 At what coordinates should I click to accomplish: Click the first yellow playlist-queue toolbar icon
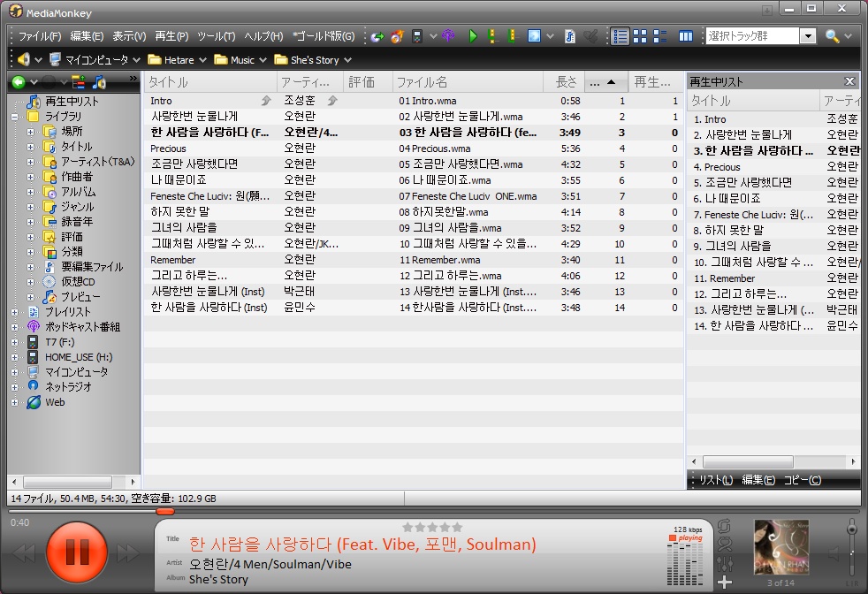[491, 36]
